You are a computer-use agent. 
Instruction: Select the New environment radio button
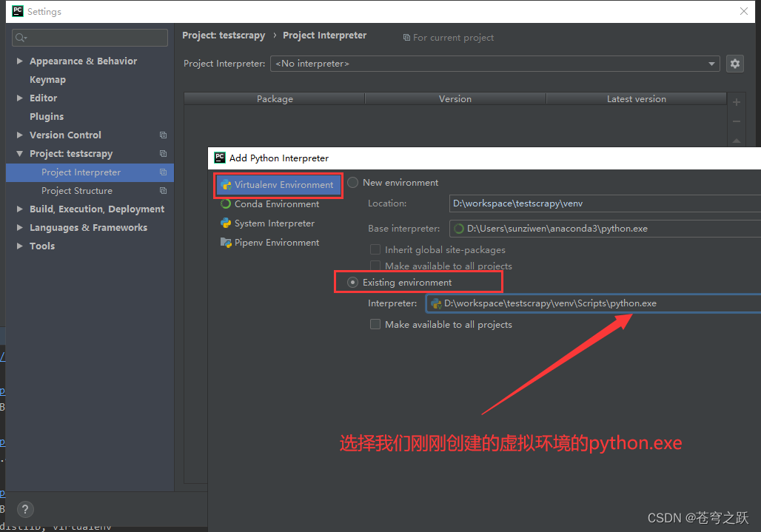pos(353,182)
